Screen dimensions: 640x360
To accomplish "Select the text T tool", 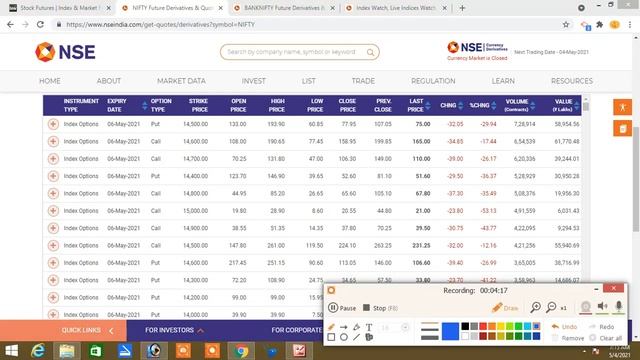I will point(369,327).
